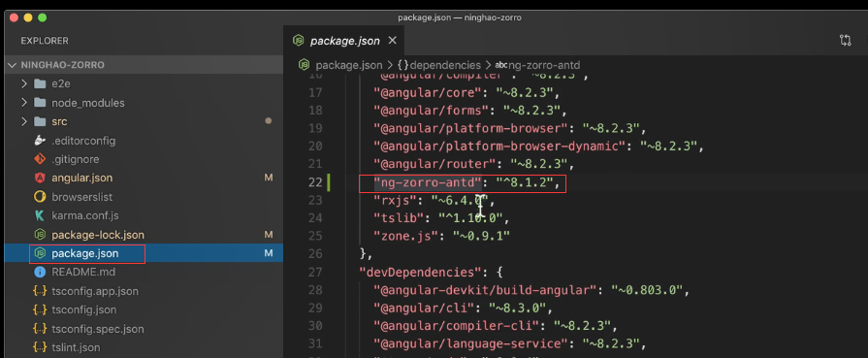This screenshot has width=868, height=358.
Task: Open the compare changes icon in editor toolbar
Action: (846, 41)
